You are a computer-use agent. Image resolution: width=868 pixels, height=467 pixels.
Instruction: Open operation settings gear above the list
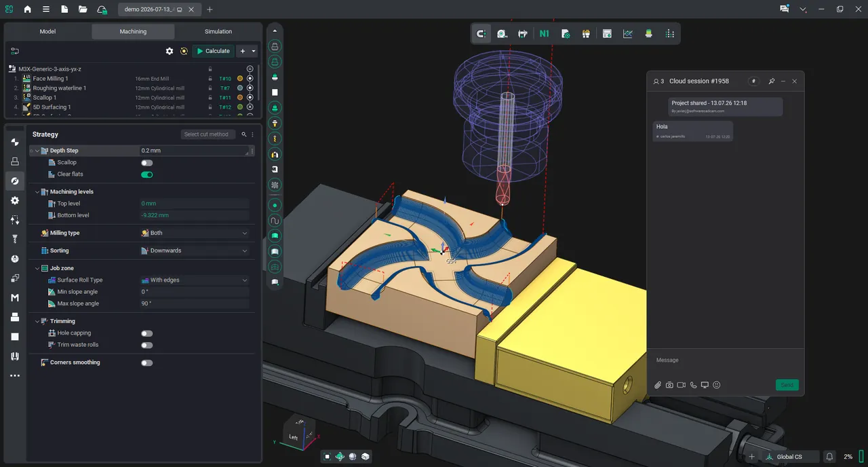coord(170,51)
